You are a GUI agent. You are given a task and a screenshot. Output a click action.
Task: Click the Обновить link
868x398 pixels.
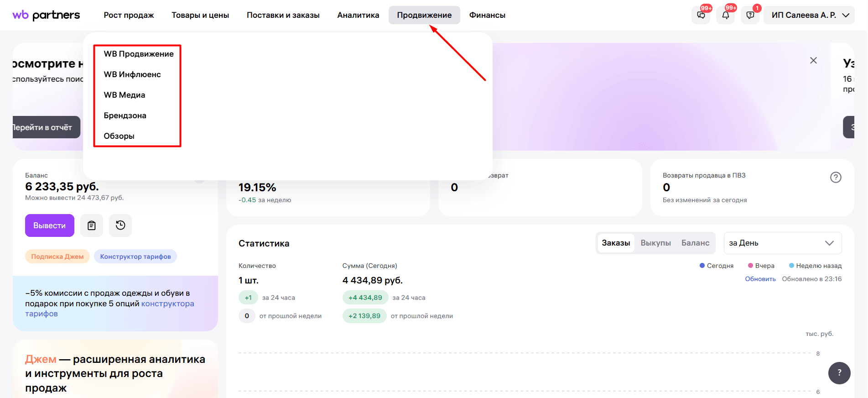(760, 279)
